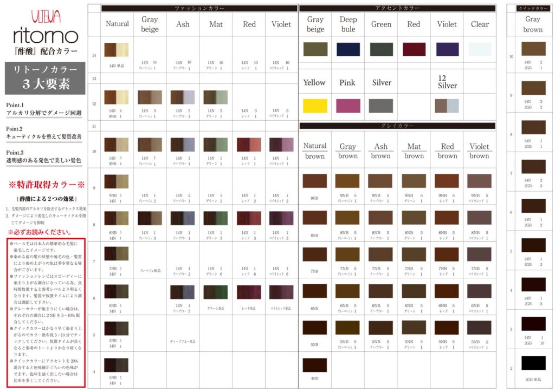The image size is (555, 392).
Task: Pick the 14N単品 Natural swatch at level 14
Action: pos(117,50)
